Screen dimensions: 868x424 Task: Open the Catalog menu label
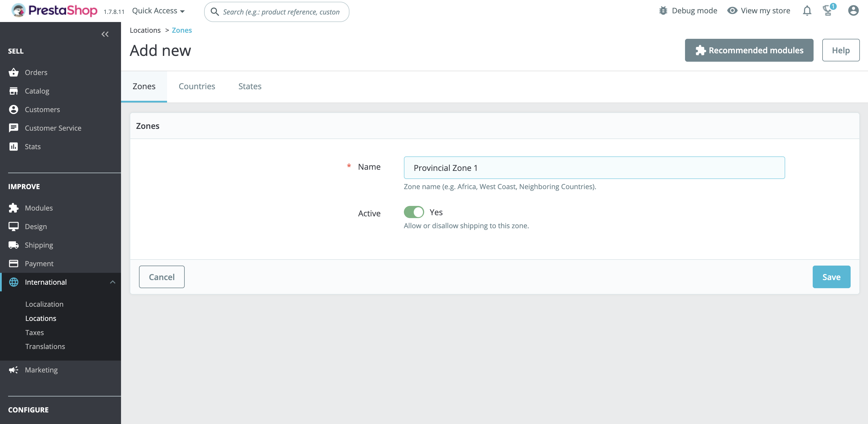pyautogui.click(x=37, y=91)
